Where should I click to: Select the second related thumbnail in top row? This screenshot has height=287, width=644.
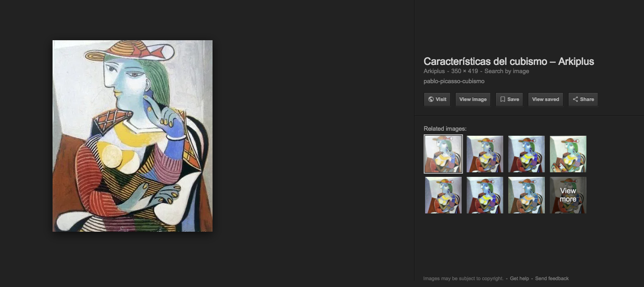pos(485,154)
